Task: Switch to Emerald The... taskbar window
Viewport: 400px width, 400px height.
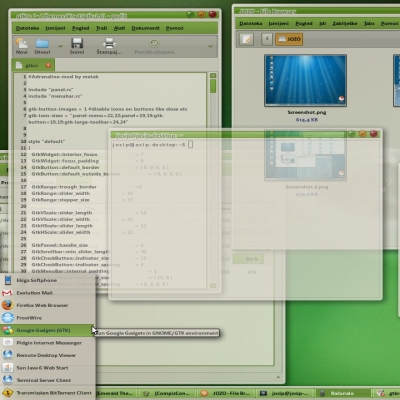Action: click(x=115, y=393)
